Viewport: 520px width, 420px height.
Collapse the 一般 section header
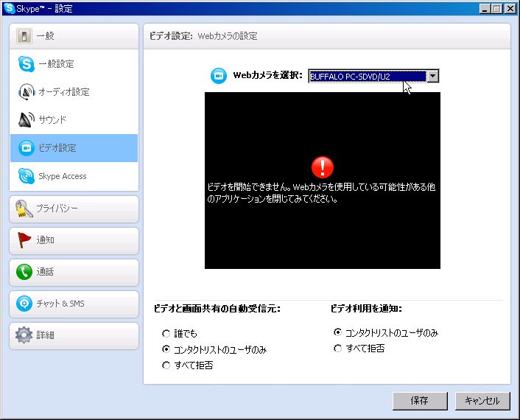click(x=74, y=36)
